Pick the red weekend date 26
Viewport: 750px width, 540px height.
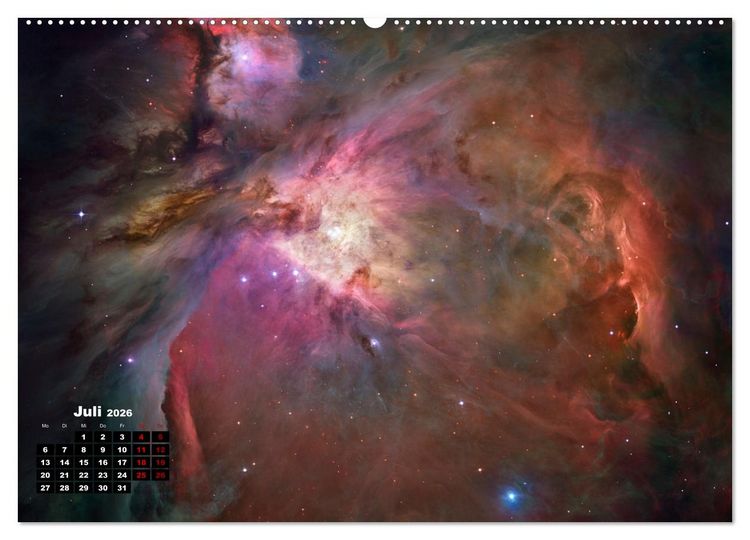160,475
